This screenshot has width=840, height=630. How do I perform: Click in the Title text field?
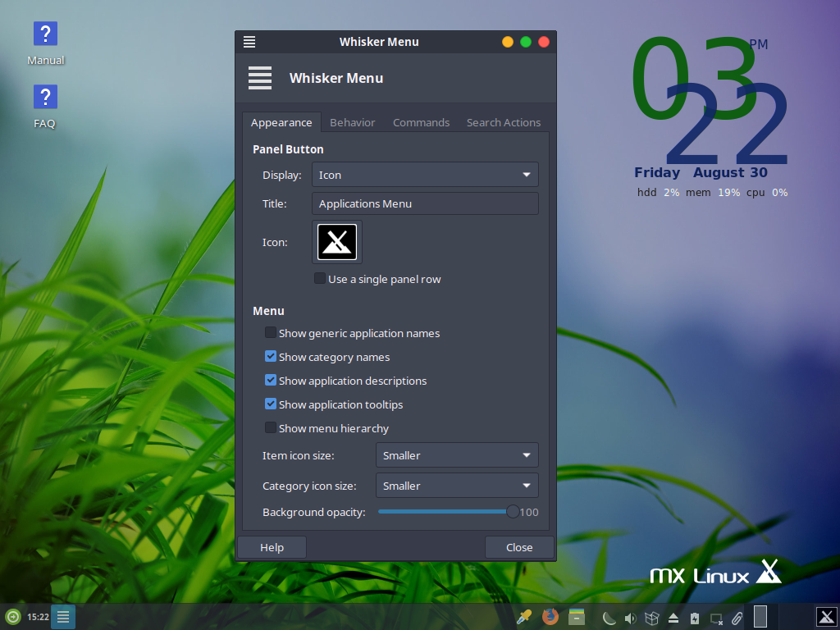(426, 203)
